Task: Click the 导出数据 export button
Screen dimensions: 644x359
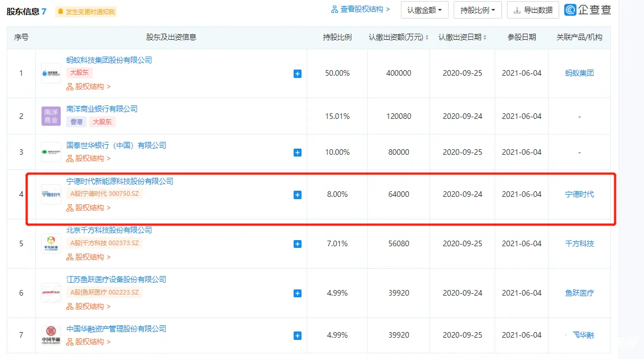Action: click(x=533, y=10)
